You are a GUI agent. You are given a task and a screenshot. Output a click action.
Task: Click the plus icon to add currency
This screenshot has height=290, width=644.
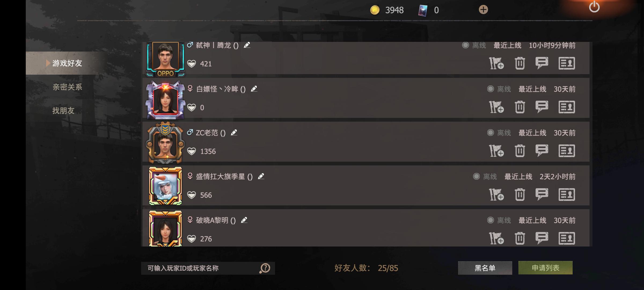tap(483, 10)
